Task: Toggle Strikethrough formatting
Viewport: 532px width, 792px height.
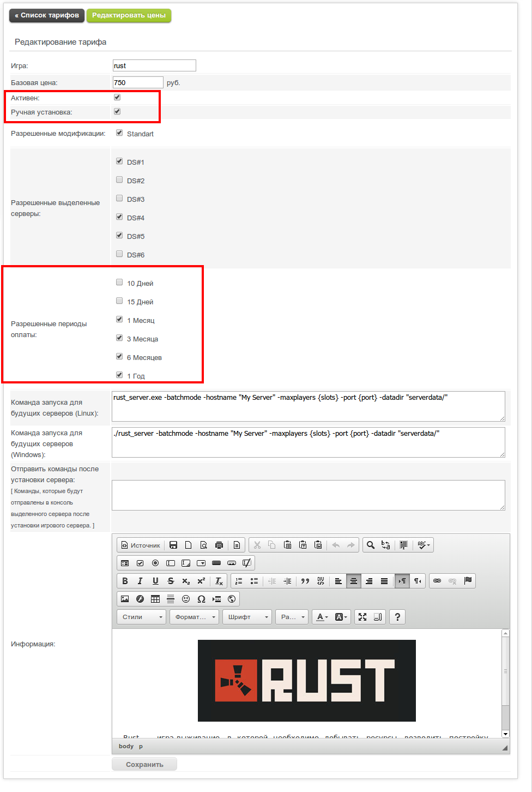Action: coord(171,581)
